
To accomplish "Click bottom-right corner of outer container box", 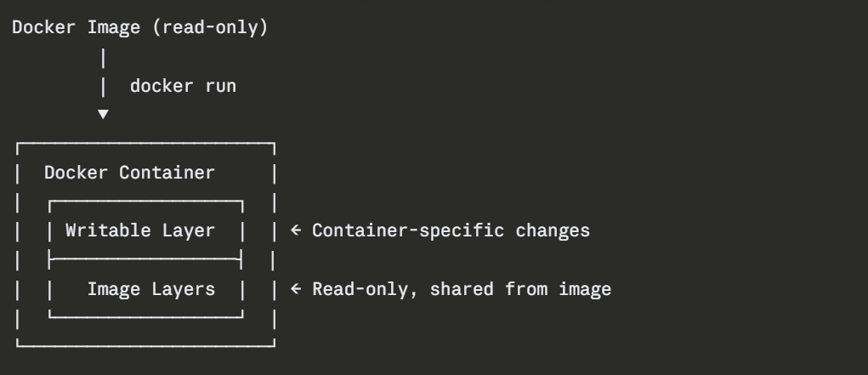I will point(274,343).
